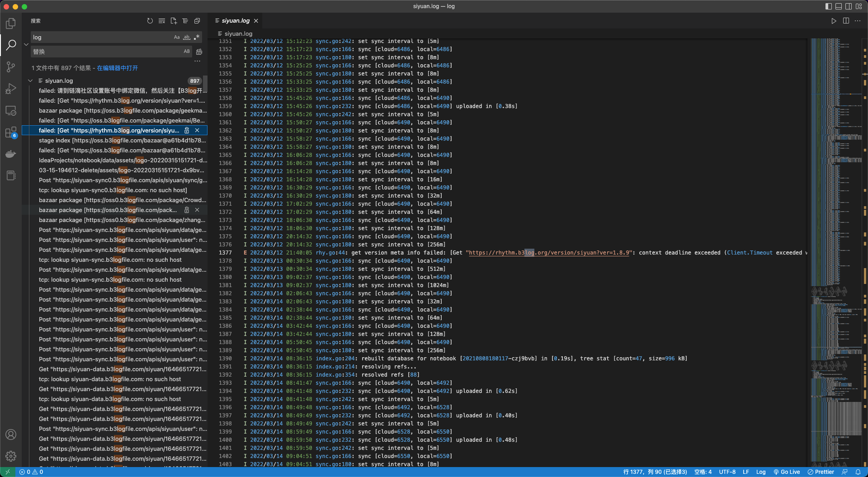Enable regular expression search
This screenshot has height=477, width=868.
(x=197, y=38)
